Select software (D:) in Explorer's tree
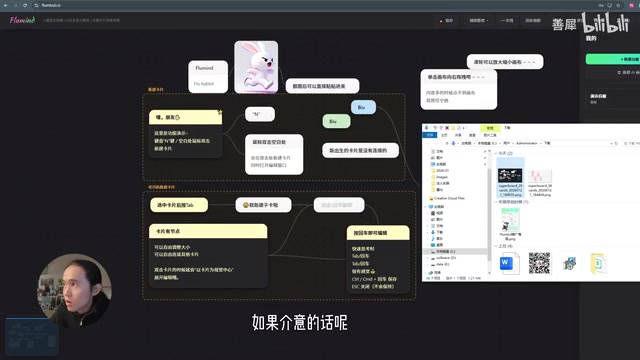The height and width of the screenshot is (360, 640). click(x=443, y=258)
